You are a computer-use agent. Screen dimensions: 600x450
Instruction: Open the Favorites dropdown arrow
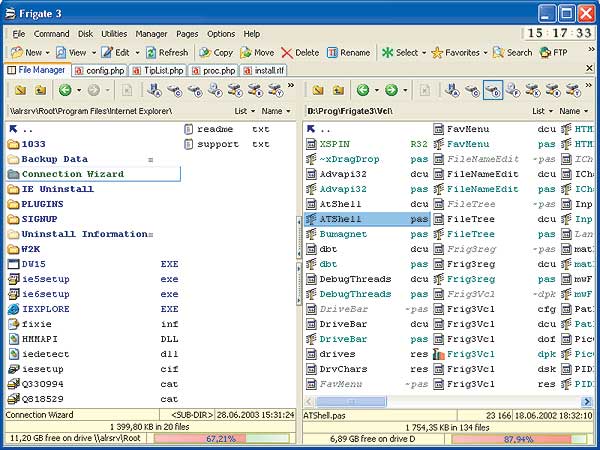pyautogui.click(x=485, y=53)
